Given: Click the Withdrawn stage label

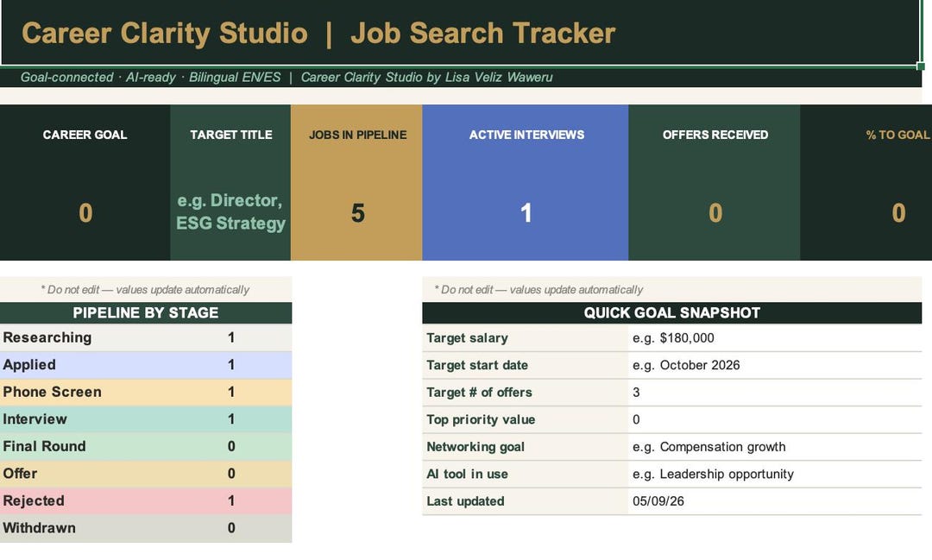Looking at the screenshot, I should coord(39,528).
